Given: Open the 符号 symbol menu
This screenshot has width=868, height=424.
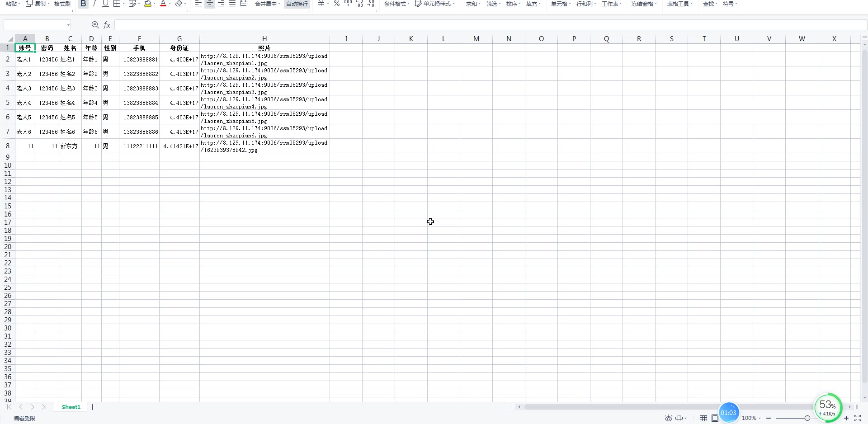Looking at the screenshot, I should coord(730,4).
